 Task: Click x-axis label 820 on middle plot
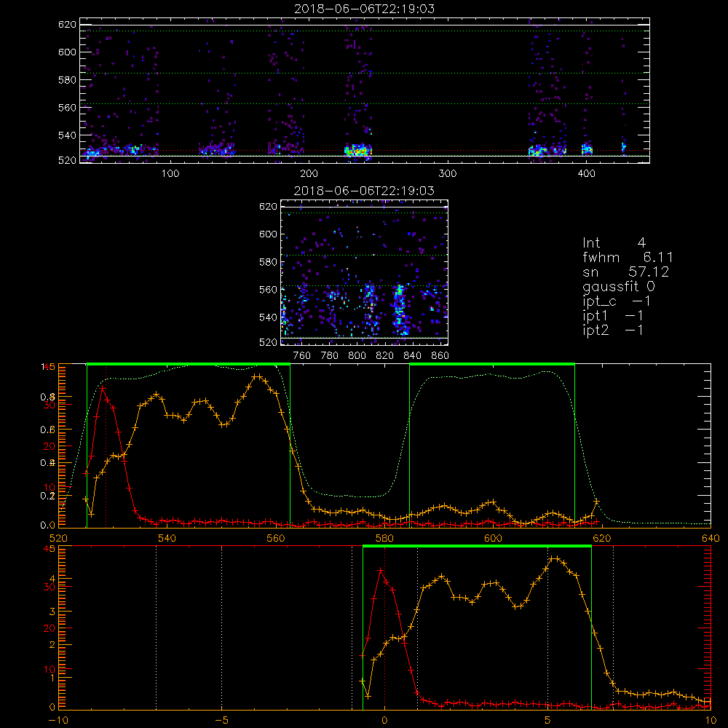click(385, 356)
